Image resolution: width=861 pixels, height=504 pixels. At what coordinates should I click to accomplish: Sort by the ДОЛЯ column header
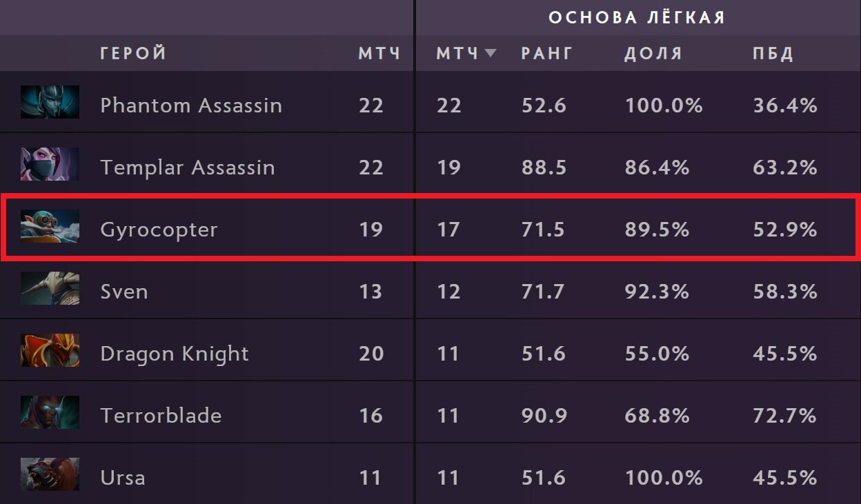[x=653, y=53]
